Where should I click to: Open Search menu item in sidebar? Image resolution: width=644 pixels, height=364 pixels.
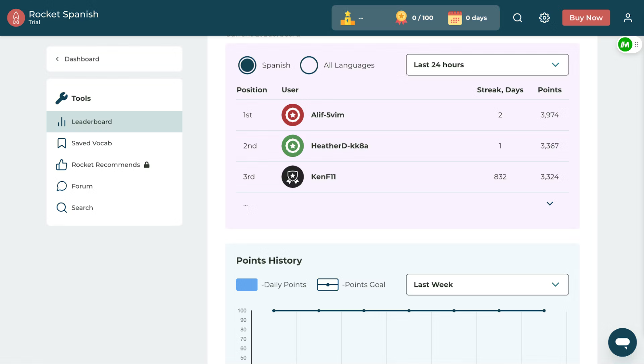114,208
